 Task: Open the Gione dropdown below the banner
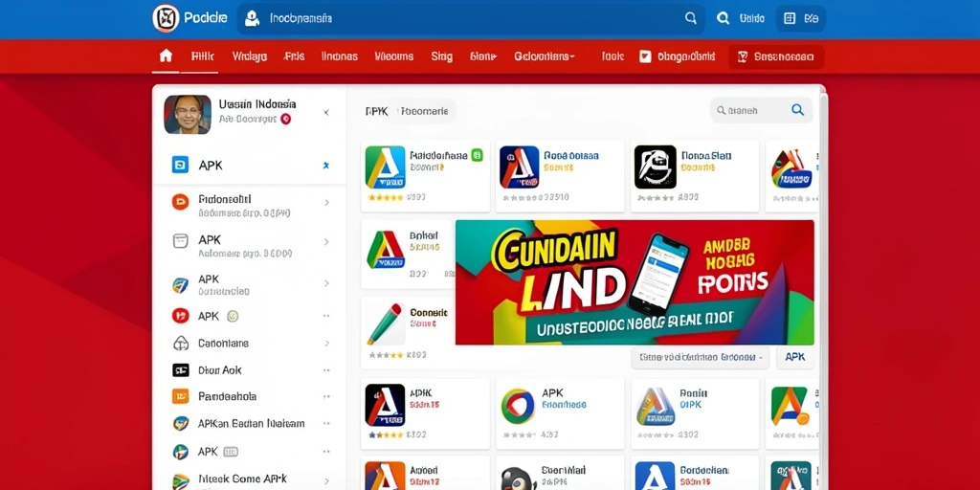[x=700, y=358]
